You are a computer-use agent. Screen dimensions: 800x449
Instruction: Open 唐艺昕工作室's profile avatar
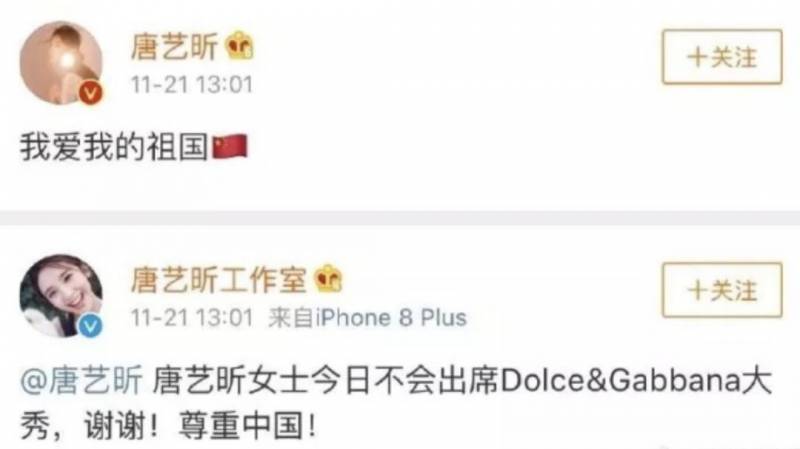pyautogui.click(x=61, y=296)
